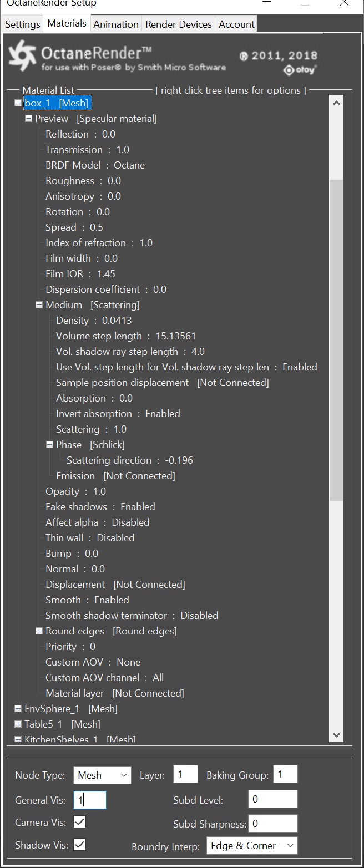Click the OctaneRender logo icon

point(22,56)
